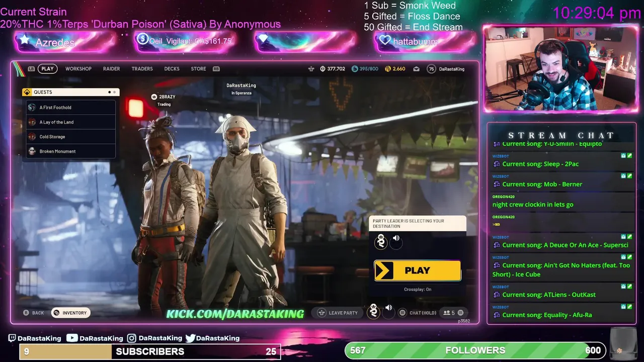Screen dimensions: 644x362
Task: Click the LB bumper icon before PLAY
Action: (31, 69)
